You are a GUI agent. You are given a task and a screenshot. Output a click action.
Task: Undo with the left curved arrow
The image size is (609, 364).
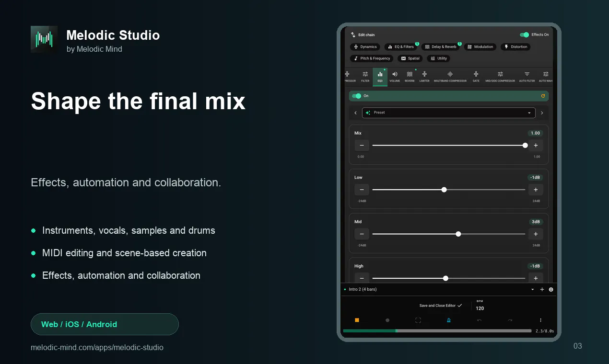[479, 320]
